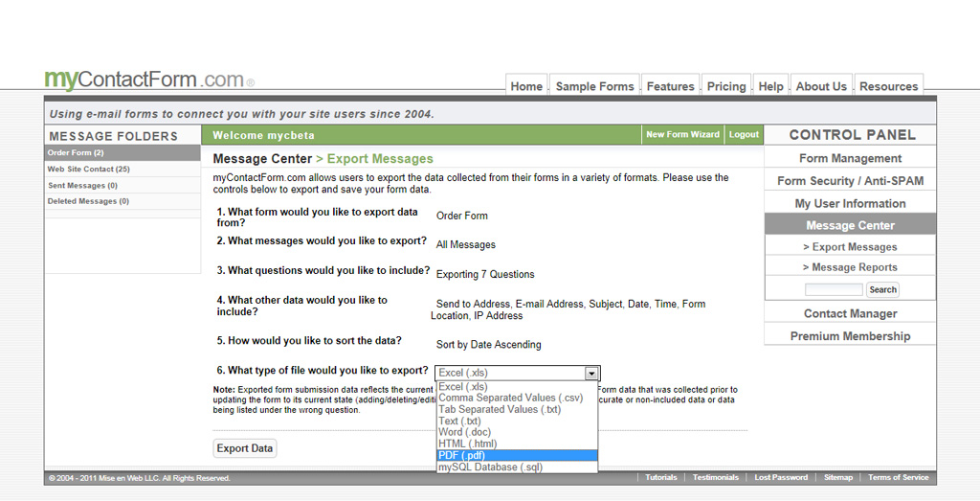Choose Text (.txt) option
This screenshot has width=980, height=501.
517,421
